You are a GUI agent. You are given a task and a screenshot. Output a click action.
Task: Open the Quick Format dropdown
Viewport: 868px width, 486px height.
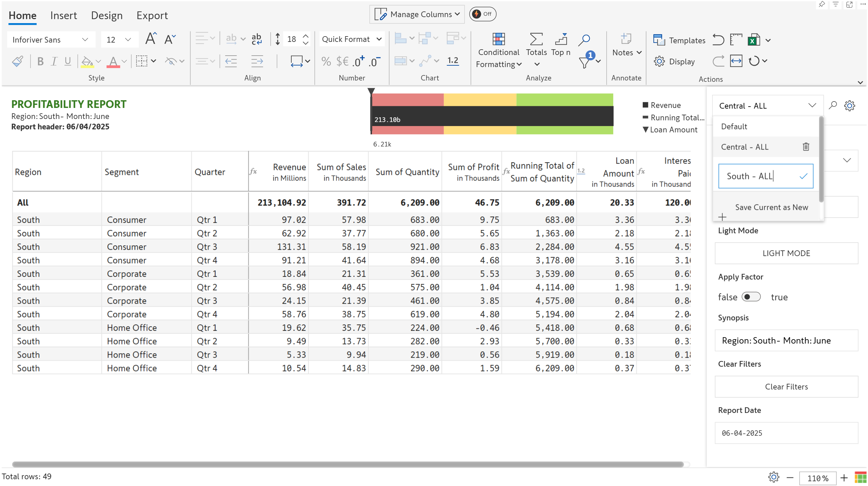[x=351, y=39]
